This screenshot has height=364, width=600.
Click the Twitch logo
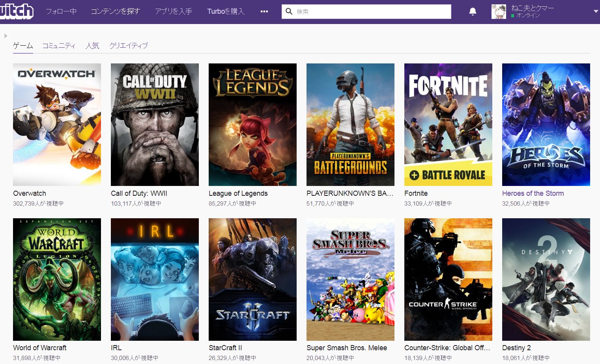16,11
